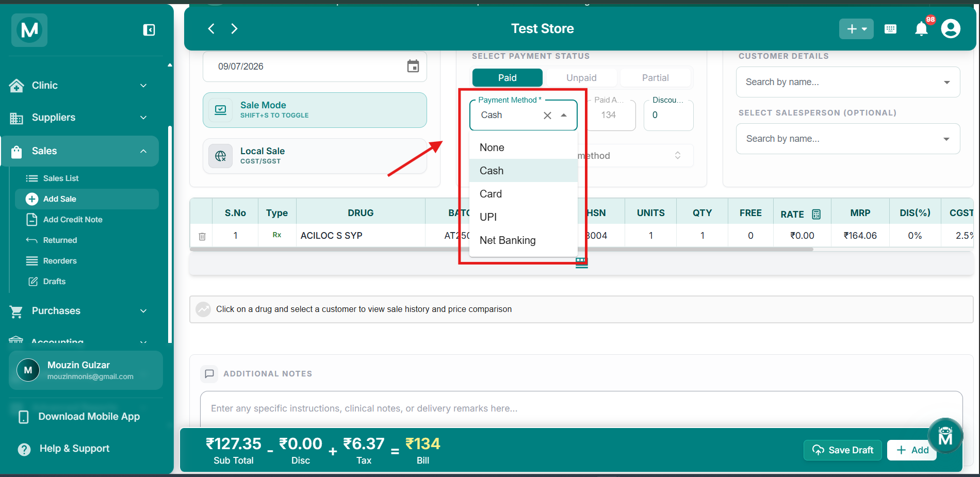Select Paid payment status

pyautogui.click(x=508, y=78)
